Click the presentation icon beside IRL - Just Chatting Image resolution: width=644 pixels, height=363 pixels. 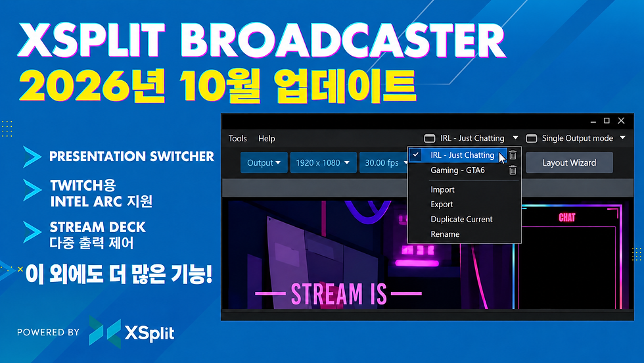pos(430,139)
